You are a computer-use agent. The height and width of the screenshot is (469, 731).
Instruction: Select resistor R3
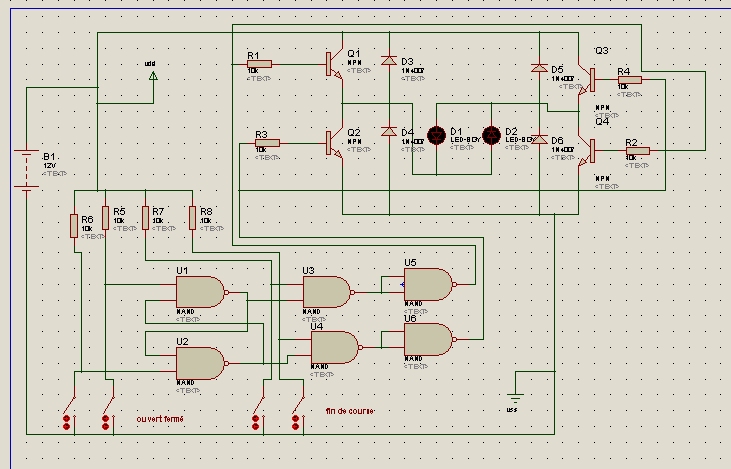(268, 143)
